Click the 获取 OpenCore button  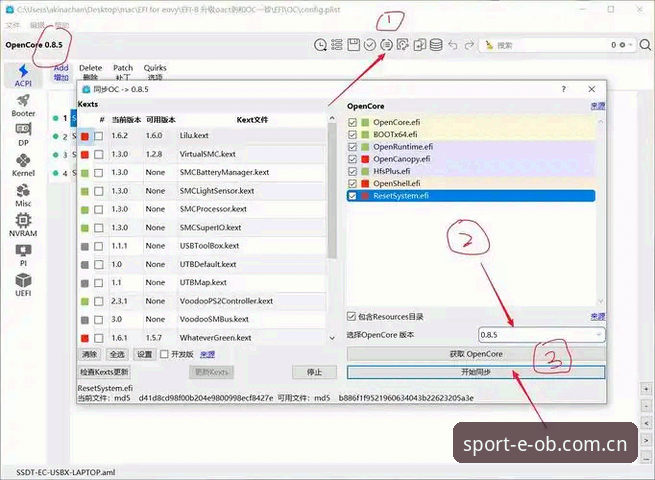[x=476, y=354]
